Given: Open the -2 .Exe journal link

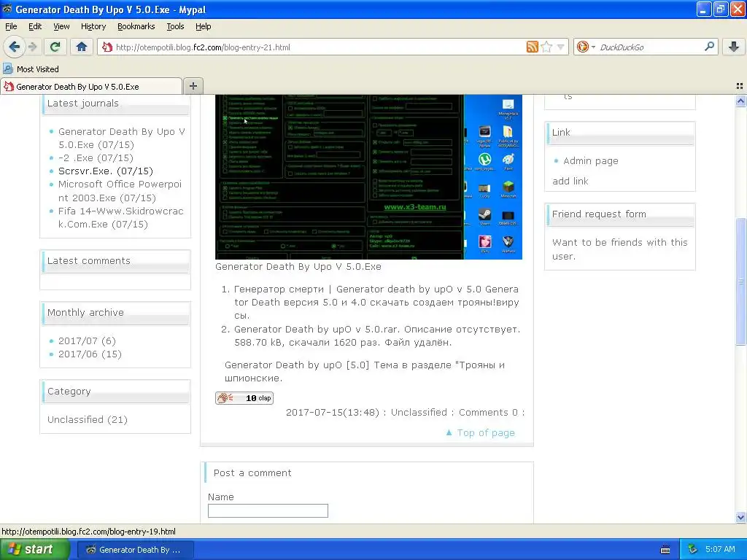Looking at the screenshot, I should click(96, 157).
